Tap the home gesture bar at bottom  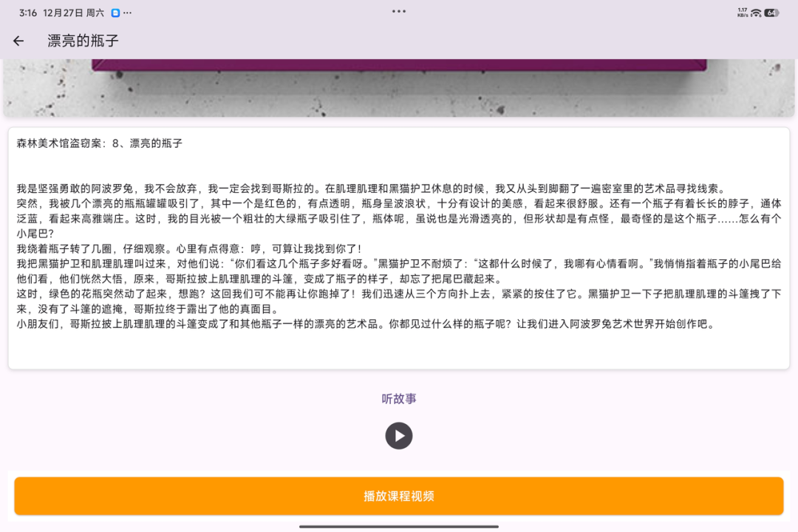tap(398, 526)
